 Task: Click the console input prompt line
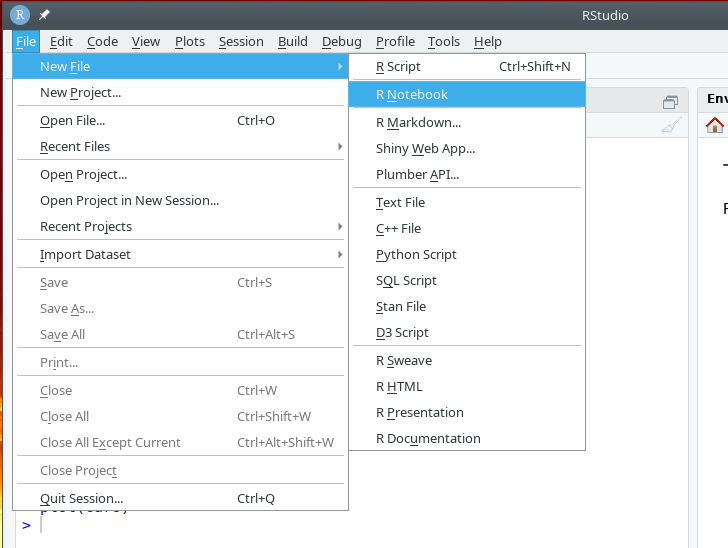[x=353, y=525]
